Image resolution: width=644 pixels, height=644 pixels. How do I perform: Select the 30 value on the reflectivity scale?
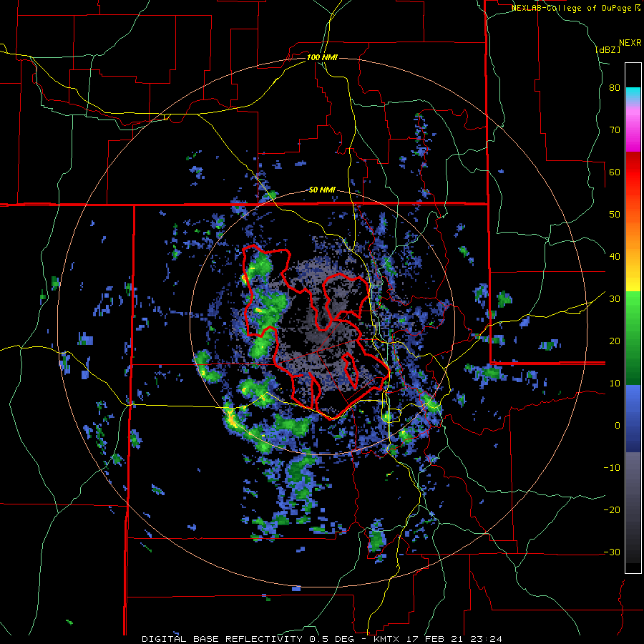(x=615, y=299)
